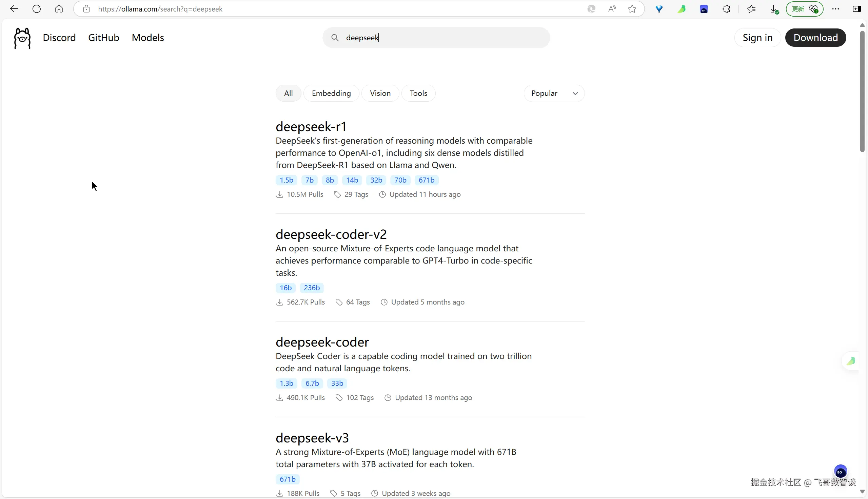Select the Tools filter tab
The image size is (868, 499).
(x=418, y=93)
